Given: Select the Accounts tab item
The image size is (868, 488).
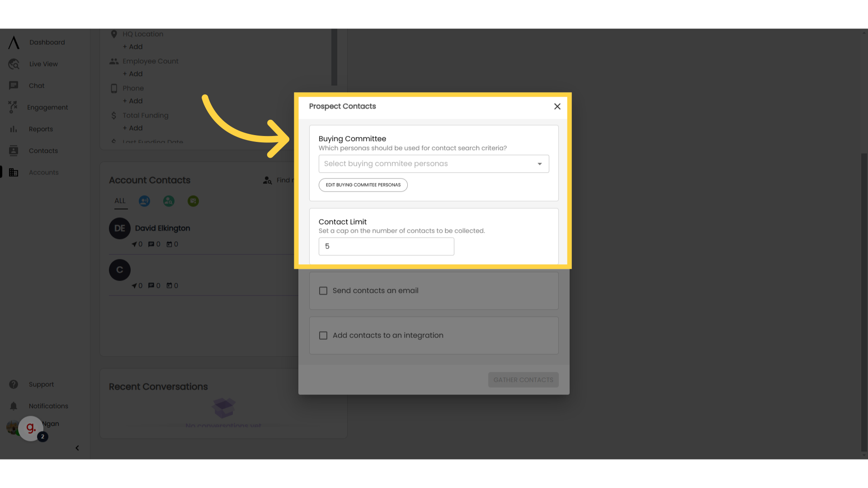Looking at the screenshot, I should pos(43,172).
